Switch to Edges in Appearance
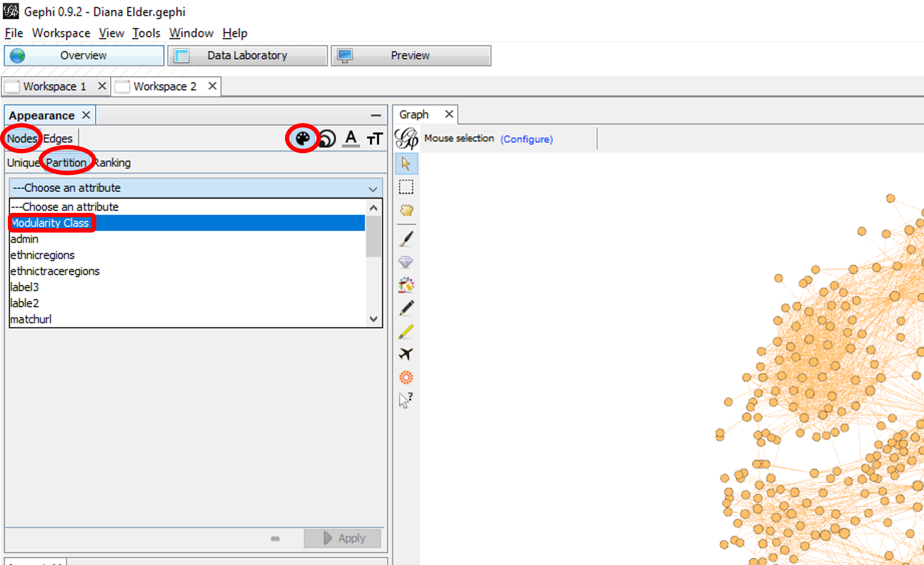Image resolution: width=924 pixels, height=565 pixels. pos(58,138)
